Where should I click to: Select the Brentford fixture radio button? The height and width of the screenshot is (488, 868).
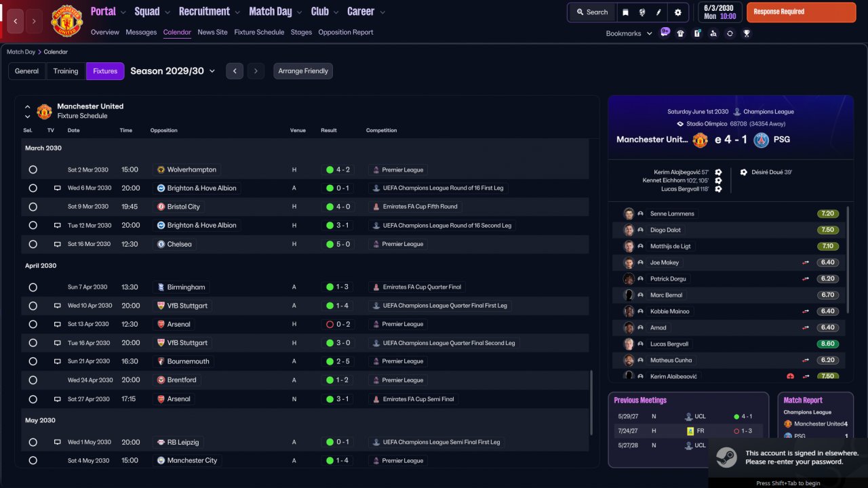click(33, 380)
